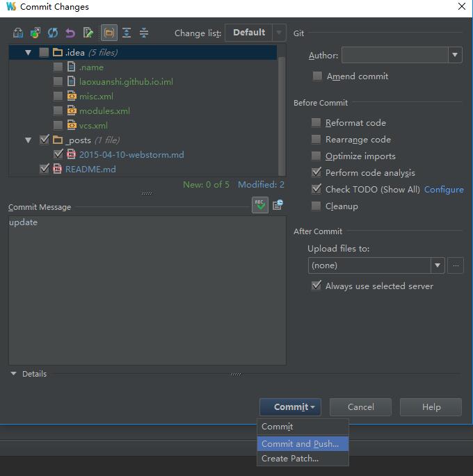
Task: Click the Show Diff toolbar icon
Action: tap(18, 33)
